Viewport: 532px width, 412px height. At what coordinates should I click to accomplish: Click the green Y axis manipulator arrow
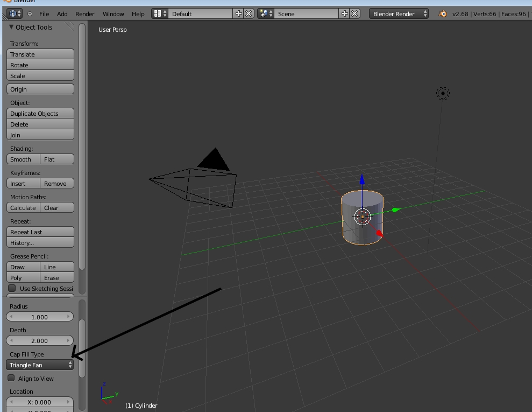click(x=396, y=210)
